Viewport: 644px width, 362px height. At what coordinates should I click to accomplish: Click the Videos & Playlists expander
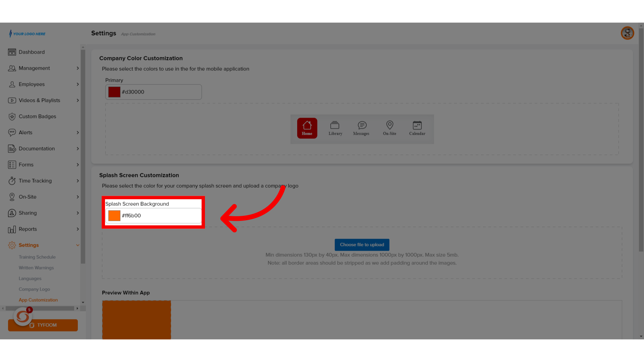[x=78, y=100]
